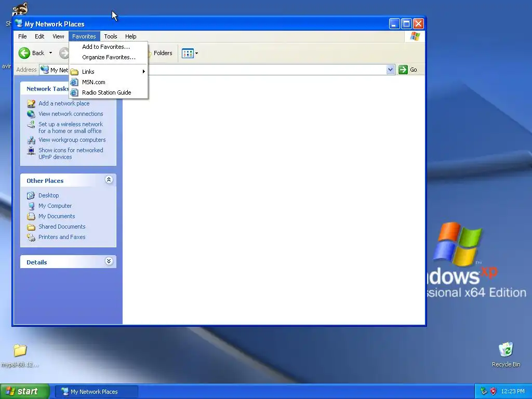Open Printers and Faxes link
The image size is (532, 399).
[62, 237]
